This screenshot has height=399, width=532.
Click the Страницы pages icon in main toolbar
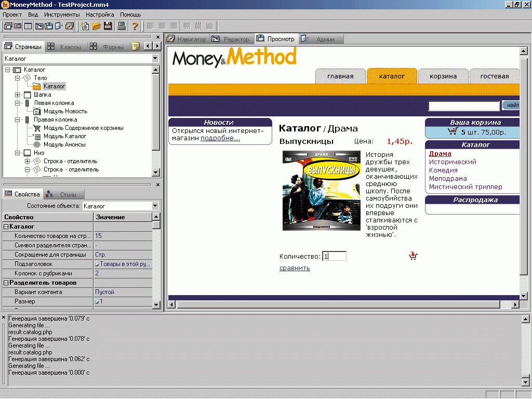(x=8, y=26)
